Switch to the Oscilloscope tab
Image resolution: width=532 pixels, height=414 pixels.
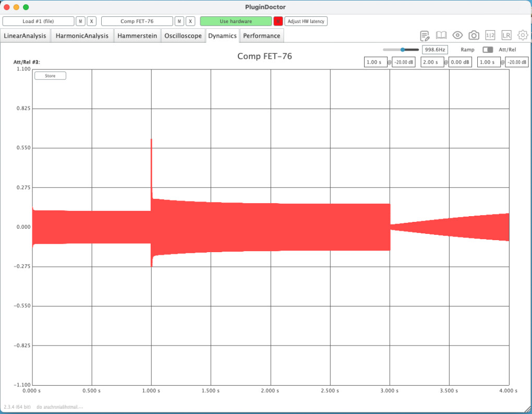click(183, 36)
